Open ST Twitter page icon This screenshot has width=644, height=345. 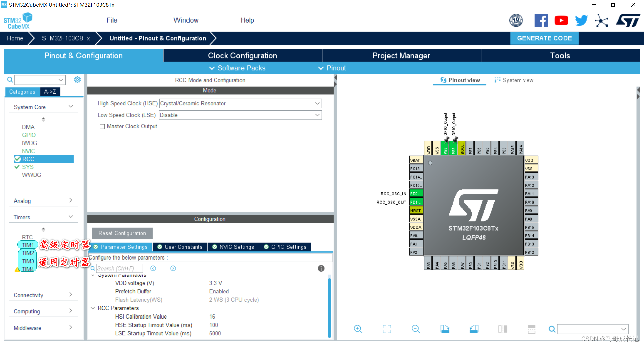581,21
